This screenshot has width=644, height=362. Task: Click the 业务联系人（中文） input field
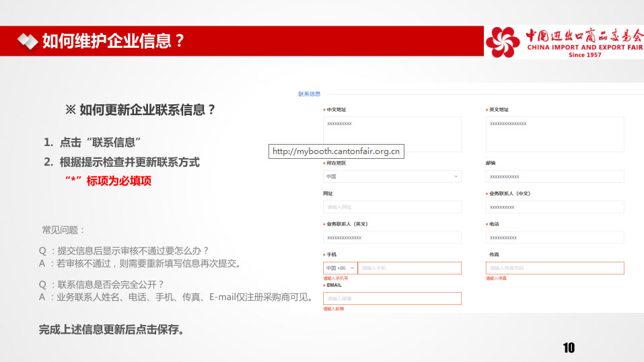554,207
